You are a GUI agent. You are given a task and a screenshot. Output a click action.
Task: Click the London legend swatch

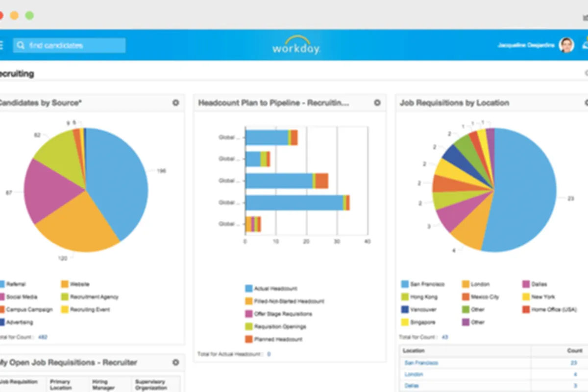point(465,284)
